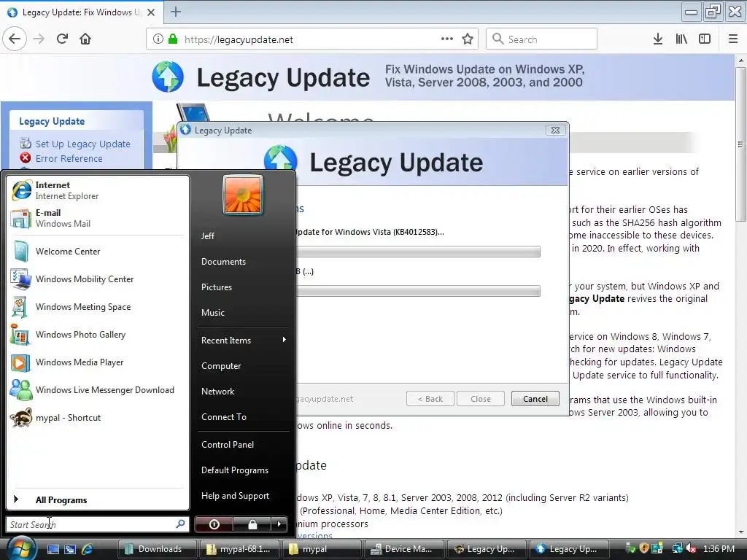Expand All Programs list
747x560 pixels.
point(98,500)
